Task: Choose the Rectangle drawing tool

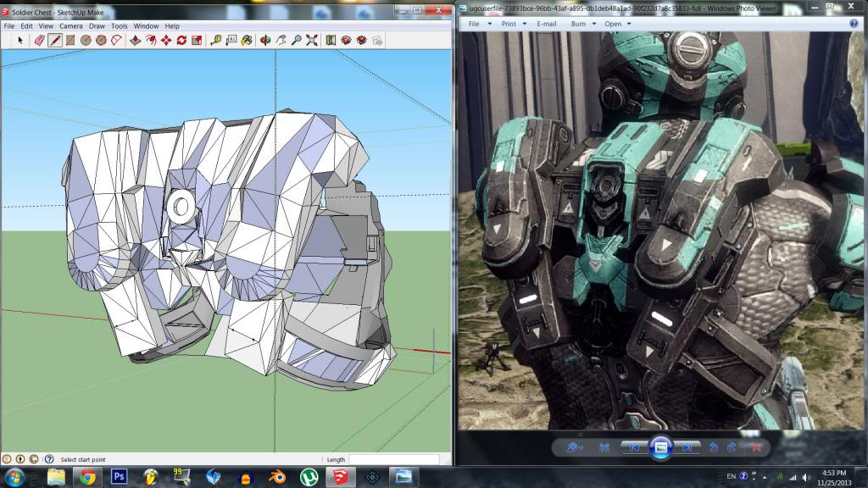Action: coord(70,41)
